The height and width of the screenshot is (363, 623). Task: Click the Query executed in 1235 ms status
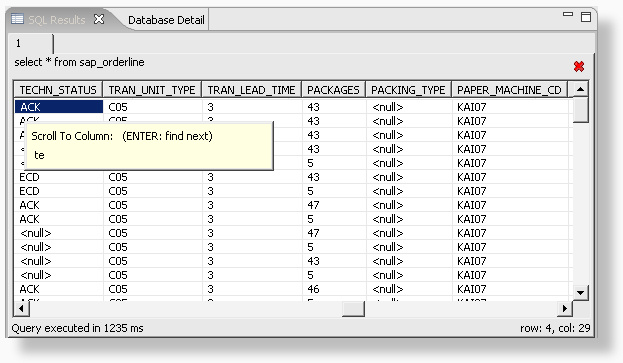point(77,328)
